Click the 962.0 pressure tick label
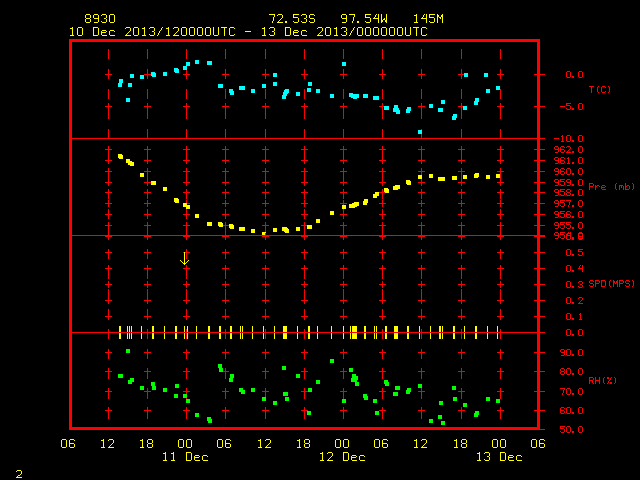This screenshot has width=640, height=480. pyautogui.click(x=569, y=150)
